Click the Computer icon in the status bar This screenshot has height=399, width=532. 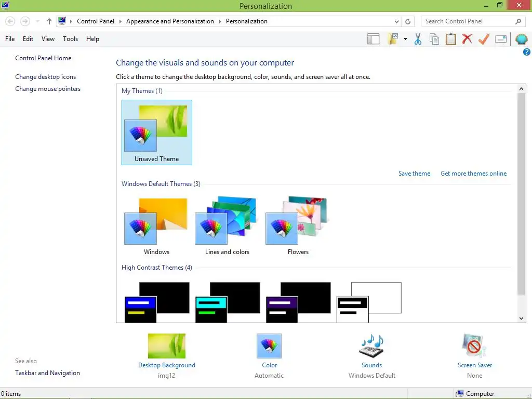point(460,394)
